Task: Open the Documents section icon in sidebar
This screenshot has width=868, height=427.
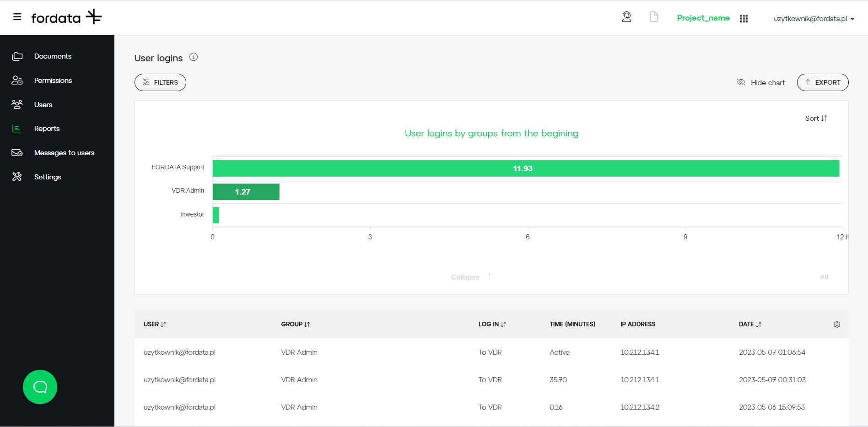Action: pos(17,56)
